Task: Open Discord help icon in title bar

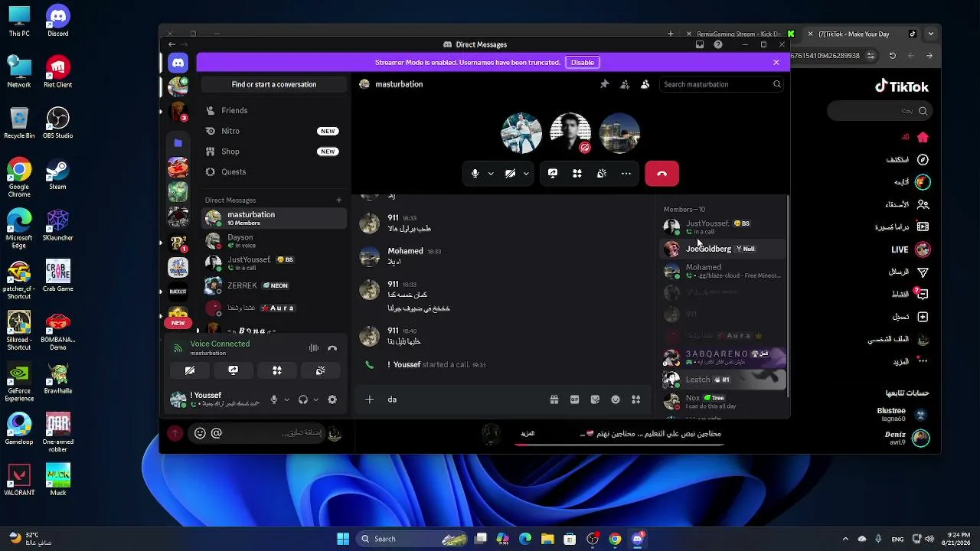Action: (x=718, y=44)
